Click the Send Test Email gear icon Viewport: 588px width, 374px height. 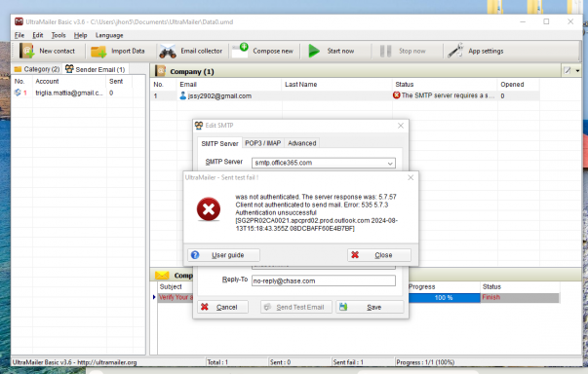267,307
